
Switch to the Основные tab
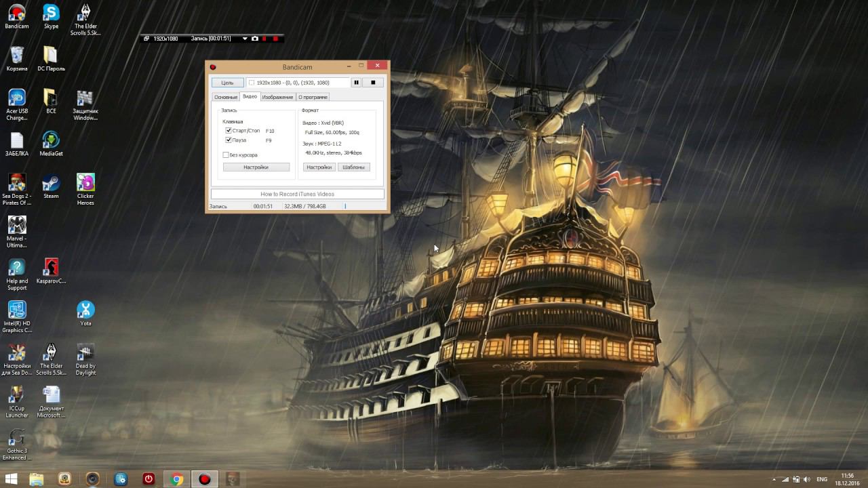point(226,97)
